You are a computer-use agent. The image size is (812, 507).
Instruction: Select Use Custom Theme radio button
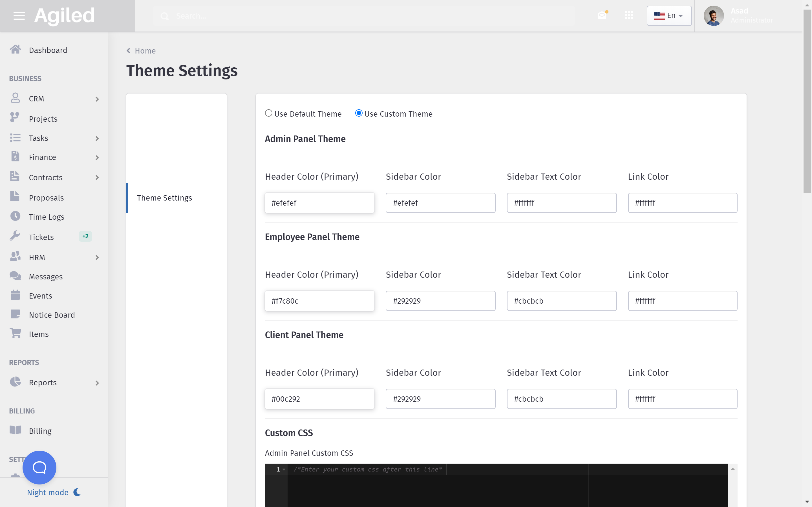(x=359, y=113)
